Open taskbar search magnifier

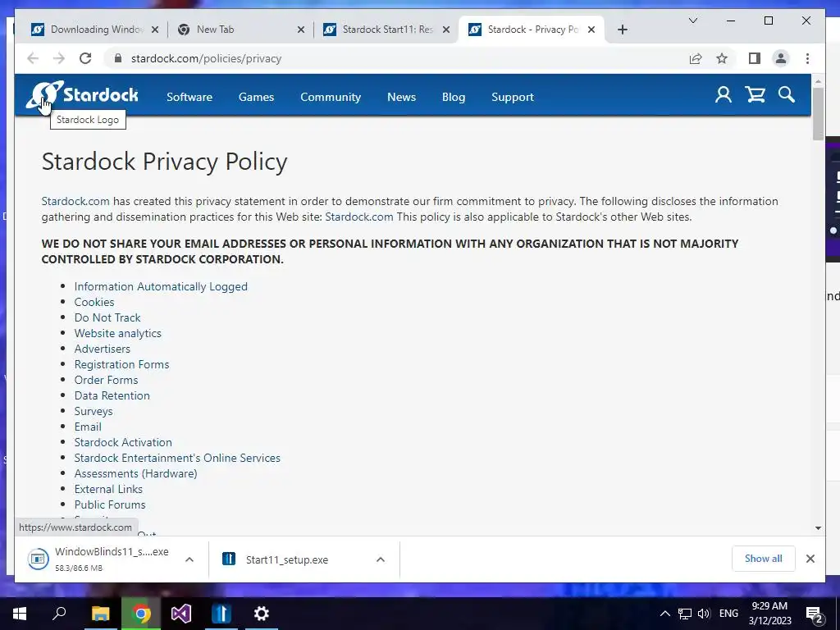coord(59,614)
